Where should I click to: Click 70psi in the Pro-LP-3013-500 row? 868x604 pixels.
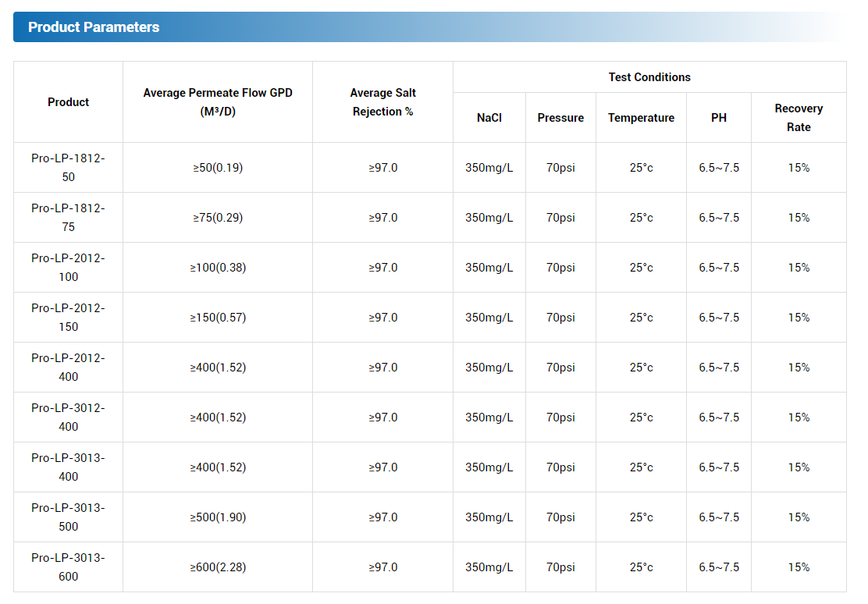[x=560, y=517]
